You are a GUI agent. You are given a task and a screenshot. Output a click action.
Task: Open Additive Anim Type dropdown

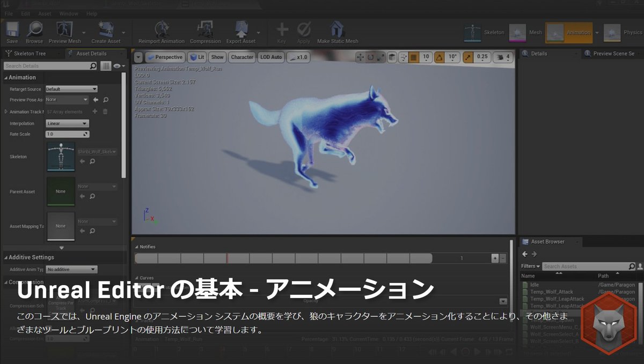(71, 270)
